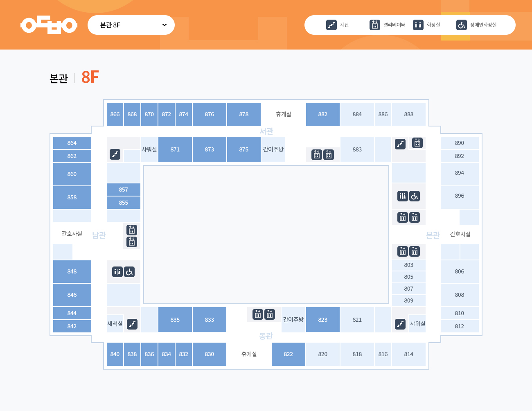
Task: Select the stairs icon beside room 862
Action: point(115,154)
